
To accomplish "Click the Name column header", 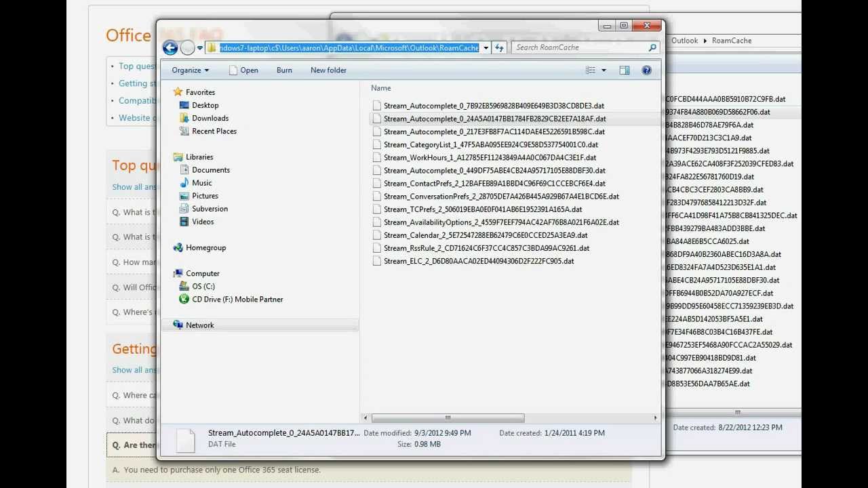I will tap(381, 87).
